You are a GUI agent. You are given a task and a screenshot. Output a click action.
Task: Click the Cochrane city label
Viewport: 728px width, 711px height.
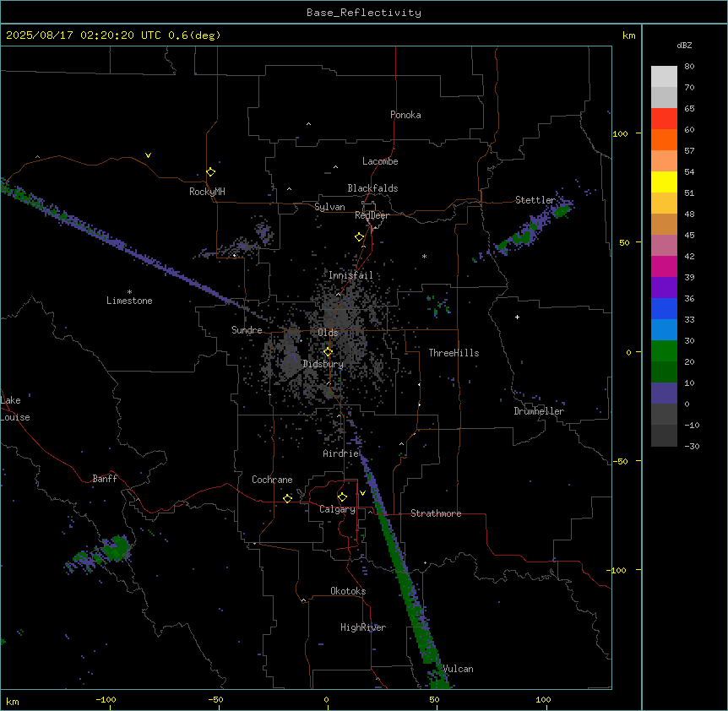point(272,480)
